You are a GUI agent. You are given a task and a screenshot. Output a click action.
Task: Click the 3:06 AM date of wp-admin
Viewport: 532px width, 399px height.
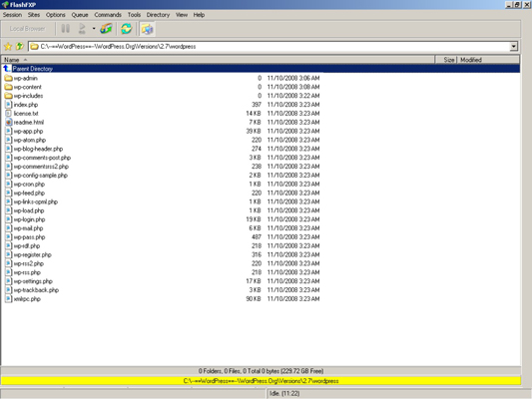(x=293, y=78)
